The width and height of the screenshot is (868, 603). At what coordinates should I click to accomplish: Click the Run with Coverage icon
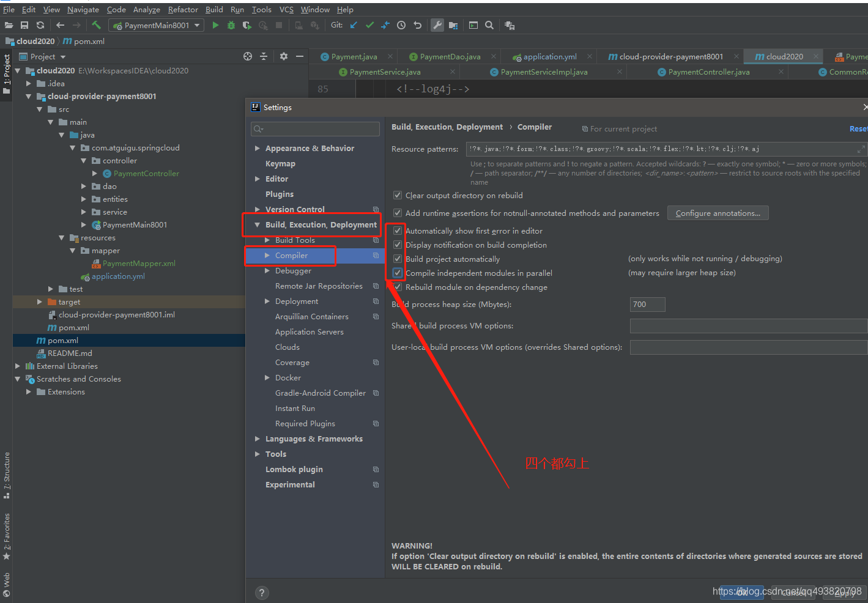coord(247,25)
